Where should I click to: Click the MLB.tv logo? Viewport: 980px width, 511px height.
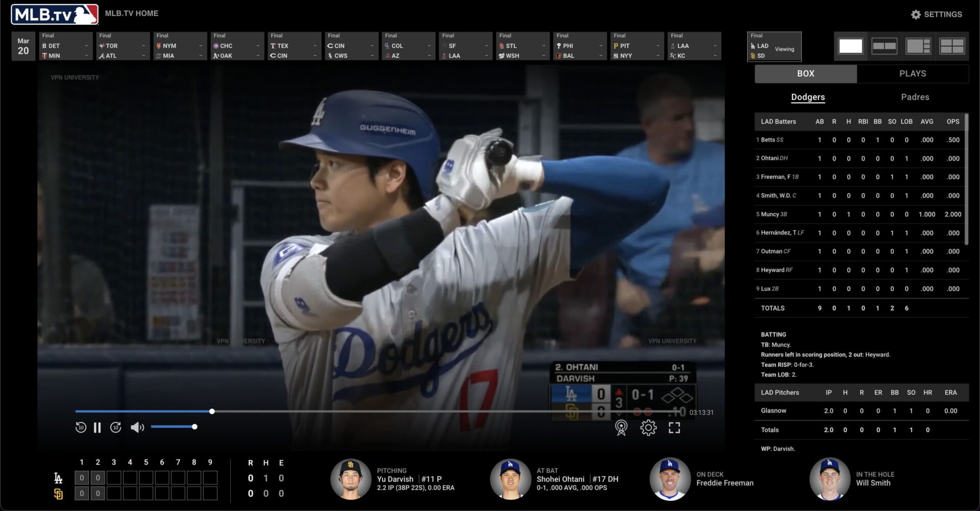54,13
